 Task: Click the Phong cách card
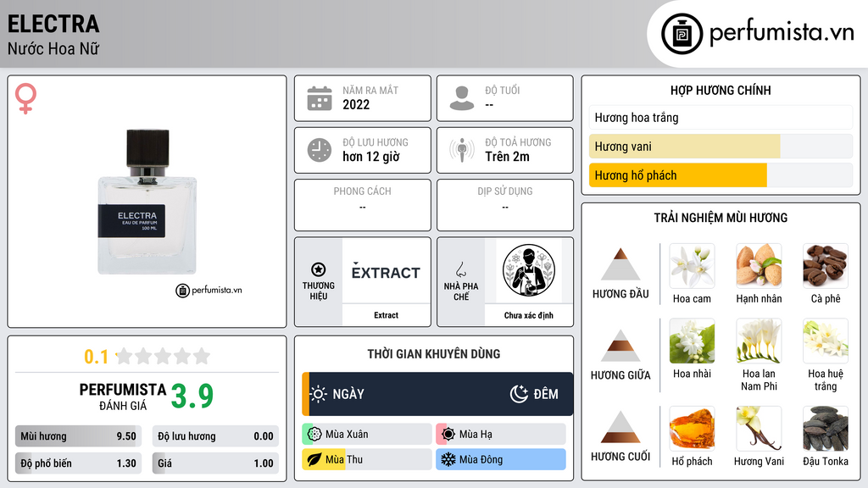point(363,205)
